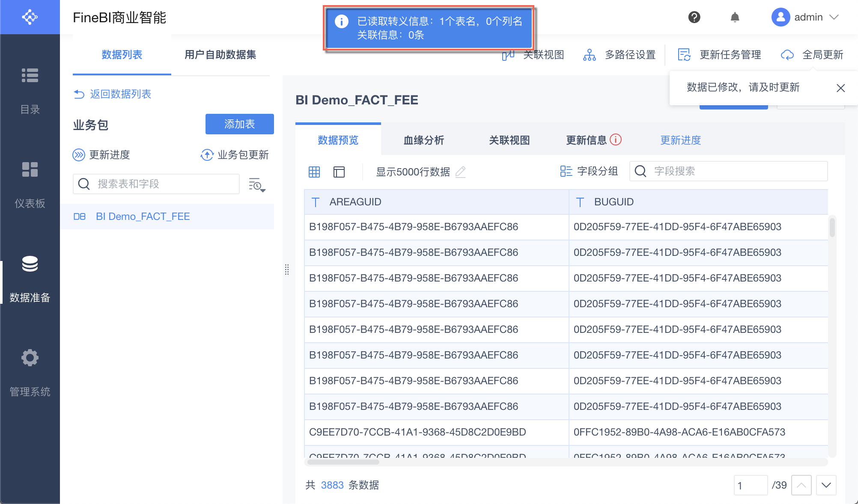Click 返回数据列表 link
Viewport: 858px width, 504px height.
click(112, 94)
